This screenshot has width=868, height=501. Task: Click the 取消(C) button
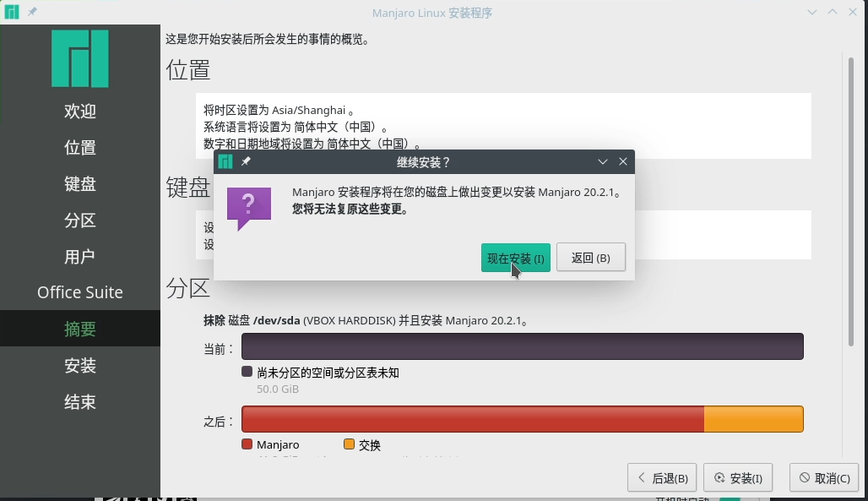coord(824,477)
